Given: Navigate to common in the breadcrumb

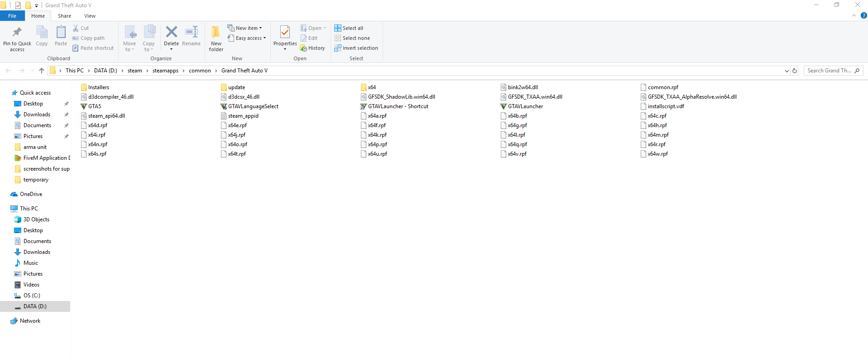Looking at the screenshot, I should [x=200, y=71].
